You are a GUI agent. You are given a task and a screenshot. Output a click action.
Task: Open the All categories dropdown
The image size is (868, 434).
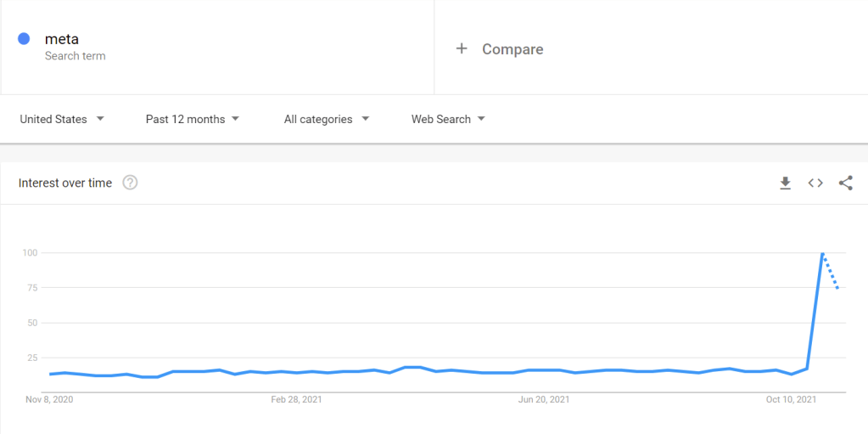(326, 119)
